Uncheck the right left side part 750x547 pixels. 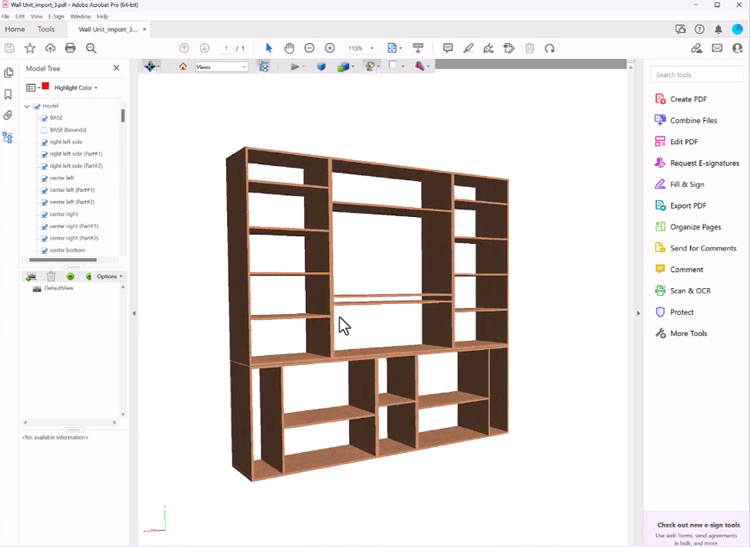coord(44,142)
